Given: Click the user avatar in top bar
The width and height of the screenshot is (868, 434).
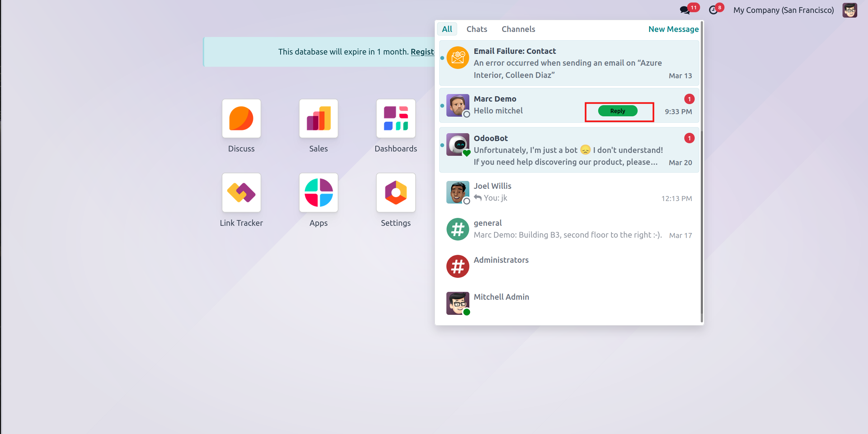Looking at the screenshot, I should point(850,10).
